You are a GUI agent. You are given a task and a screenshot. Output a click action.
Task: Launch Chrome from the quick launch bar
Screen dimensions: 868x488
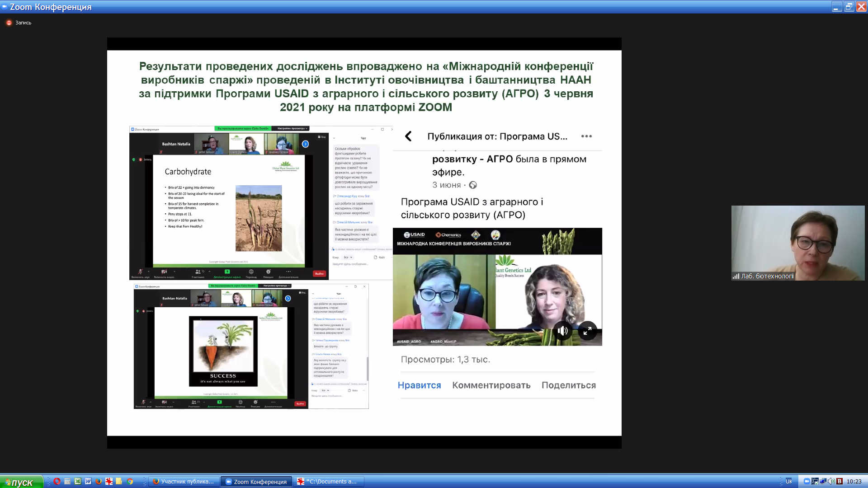coord(130,481)
